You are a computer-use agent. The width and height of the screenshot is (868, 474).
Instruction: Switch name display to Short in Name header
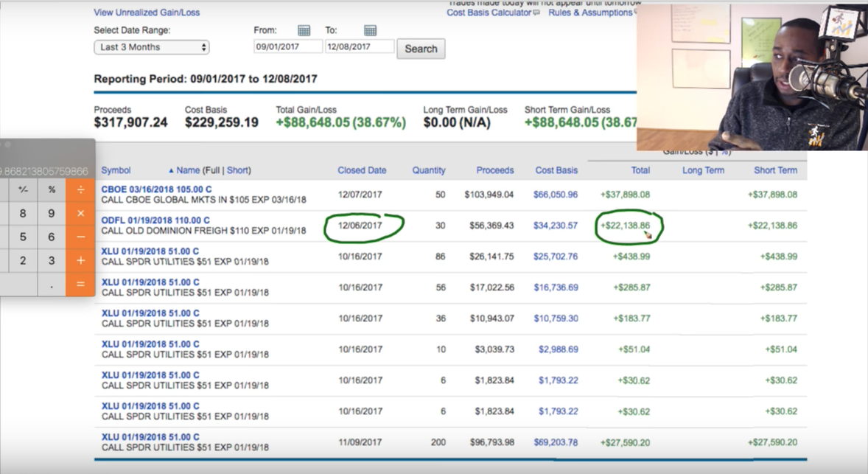coord(237,170)
